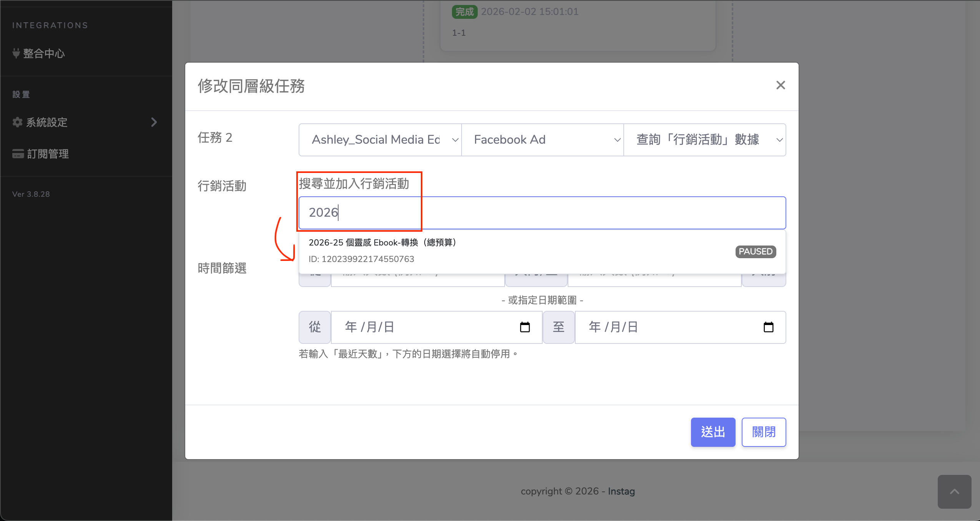
Task: Close the dialog with X icon
Action: click(x=780, y=85)
